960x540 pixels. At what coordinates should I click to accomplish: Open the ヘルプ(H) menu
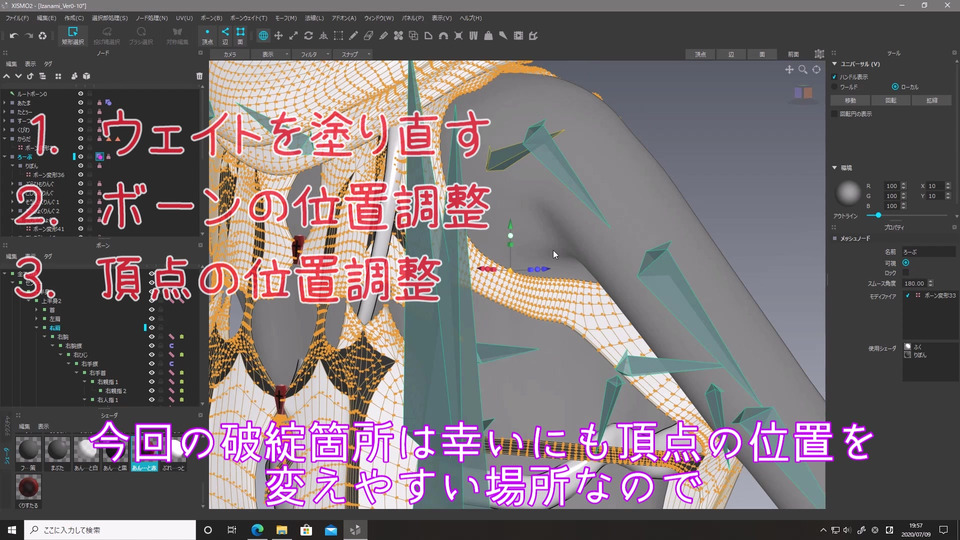[x=471, y=18]
